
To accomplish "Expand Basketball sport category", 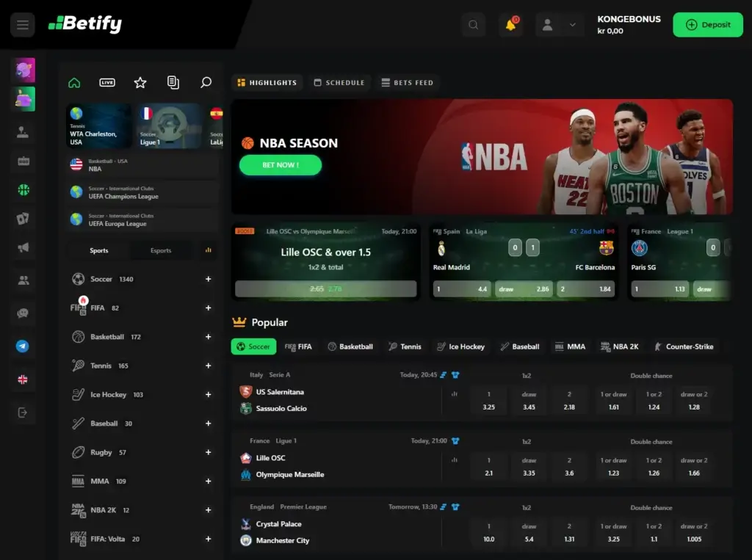I will (x=208, y=337).
